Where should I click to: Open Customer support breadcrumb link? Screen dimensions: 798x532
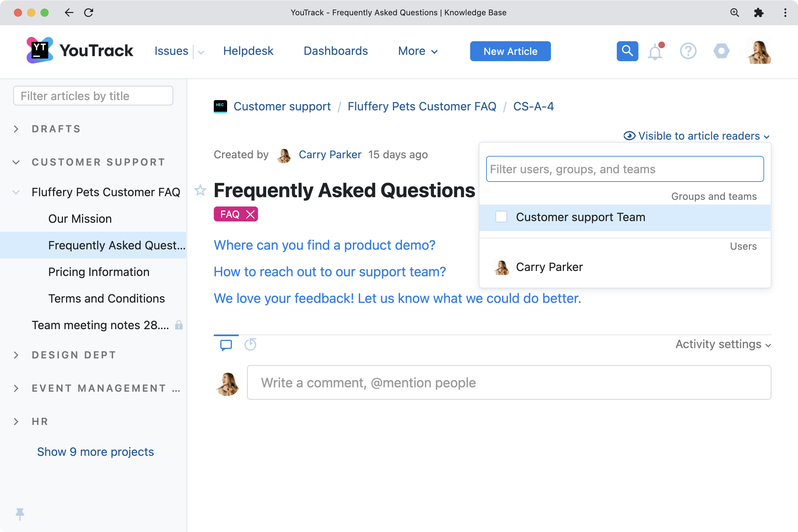coord(282,106)
